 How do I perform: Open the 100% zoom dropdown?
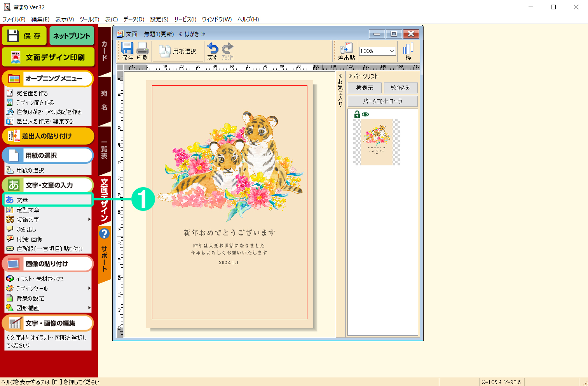392,51
